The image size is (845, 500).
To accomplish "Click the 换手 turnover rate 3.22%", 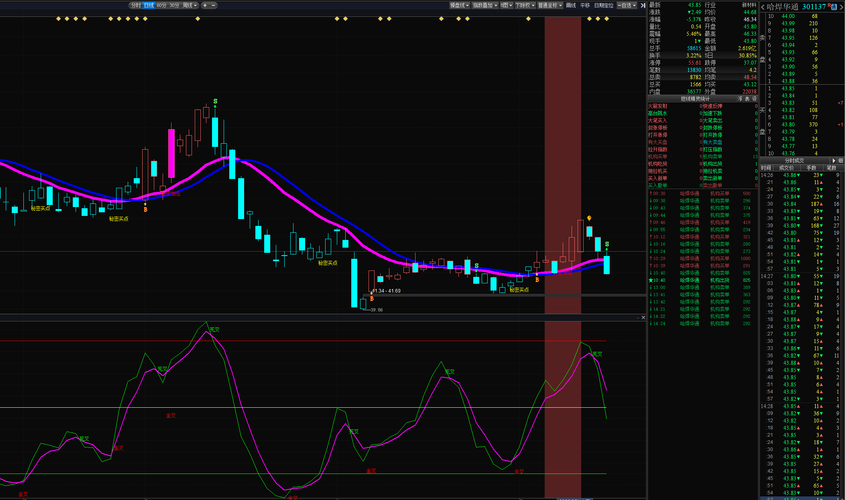I will [x=694, y=55].
